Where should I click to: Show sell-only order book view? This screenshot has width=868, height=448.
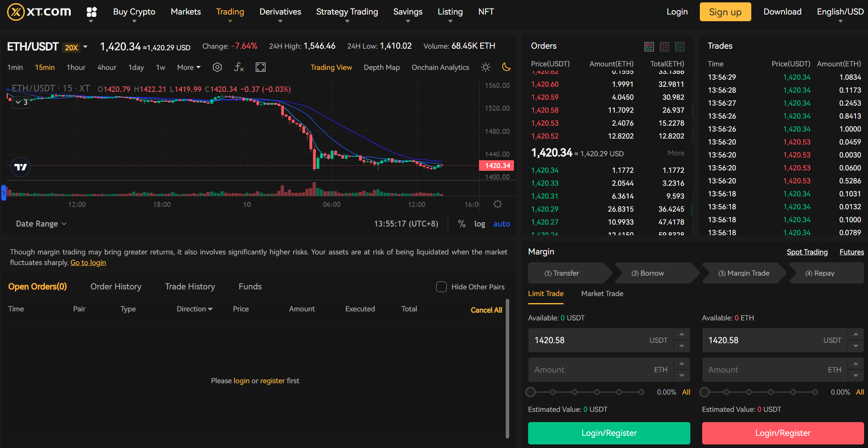click(665, 46)
